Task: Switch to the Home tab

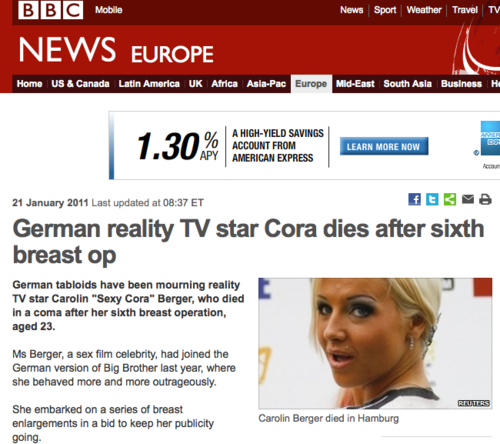Action: tap(29, 84)
